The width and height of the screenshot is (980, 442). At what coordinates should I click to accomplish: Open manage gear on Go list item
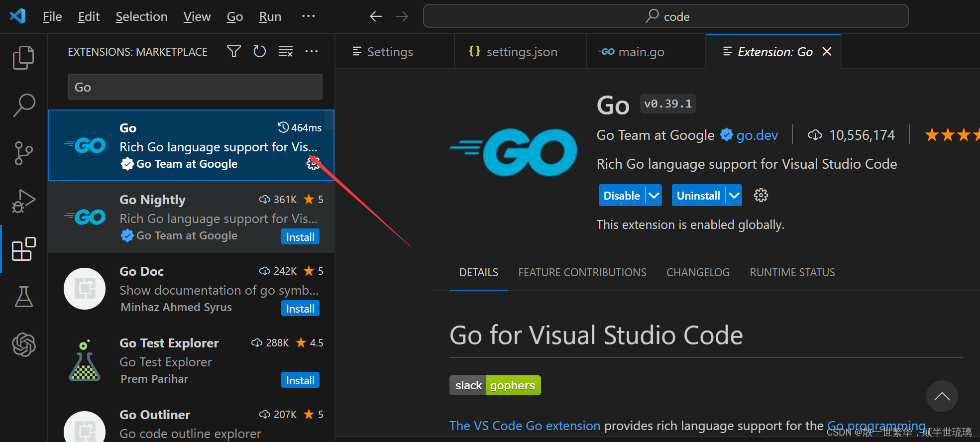click(313, 163)
